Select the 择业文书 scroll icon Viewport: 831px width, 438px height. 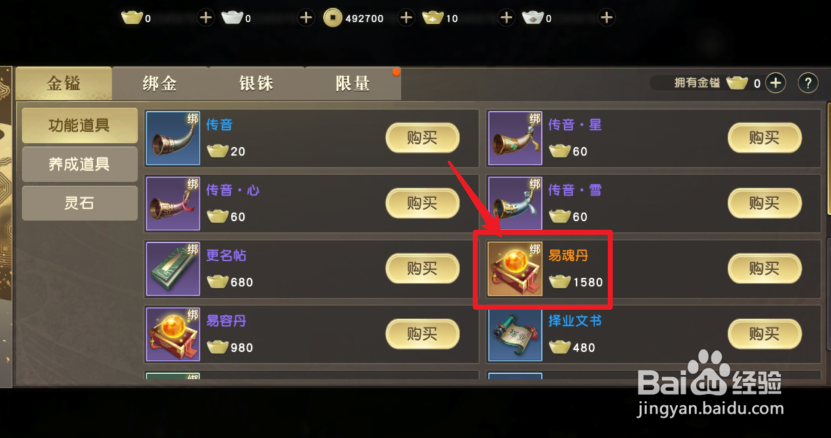[515, 334]
